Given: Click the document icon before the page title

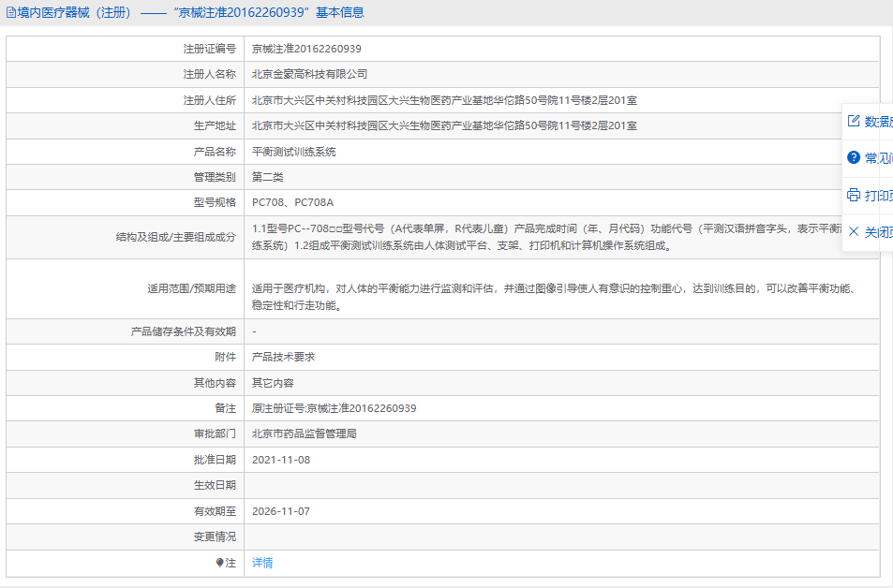Looking at the screenshot, I should [10, 13].
